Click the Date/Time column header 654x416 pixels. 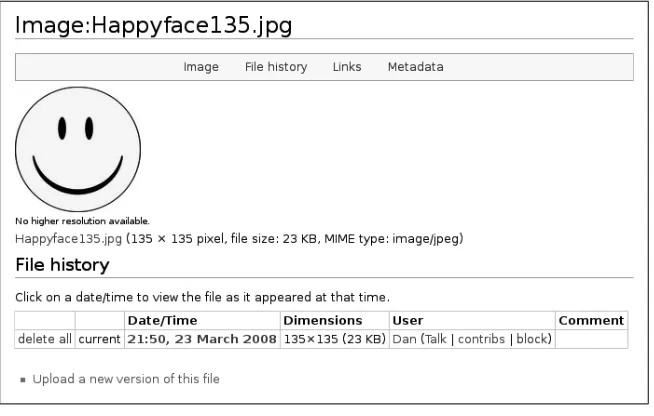tap(202, 320)
